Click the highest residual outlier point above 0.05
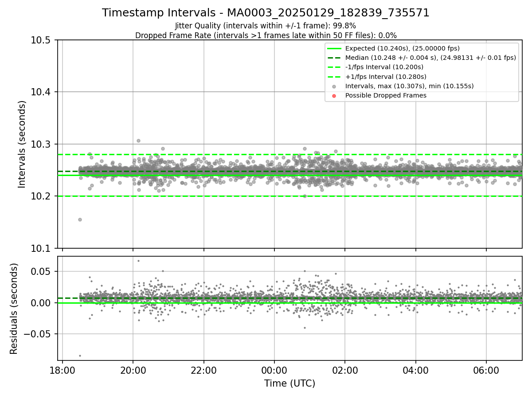Viewport: 532px width, 399px height. click(x=138, y=261)
